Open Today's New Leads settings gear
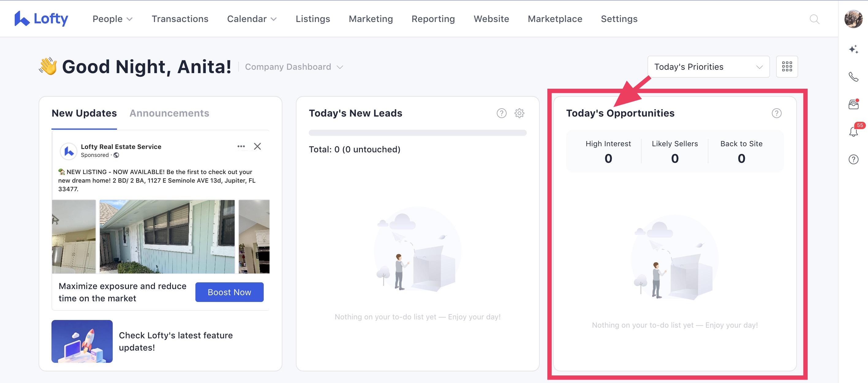The width and height of the screenshot is (868, 383). (x=519, y=113)
